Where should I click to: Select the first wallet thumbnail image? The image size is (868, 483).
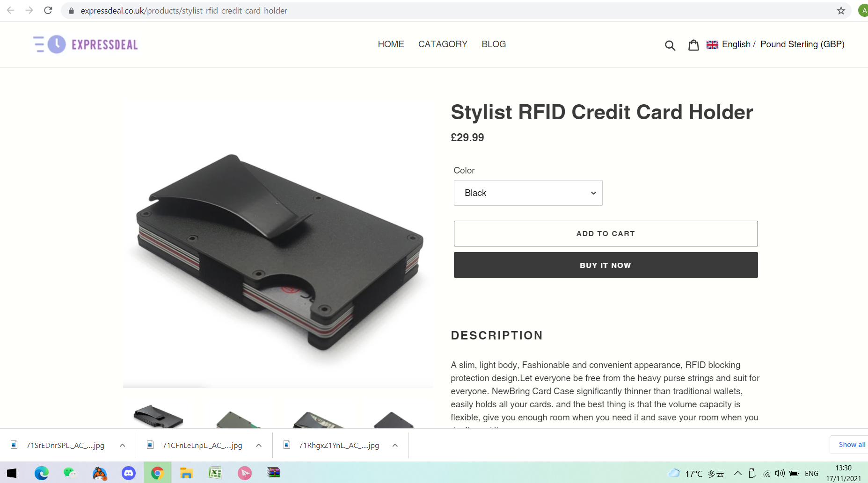click(158, 416)
